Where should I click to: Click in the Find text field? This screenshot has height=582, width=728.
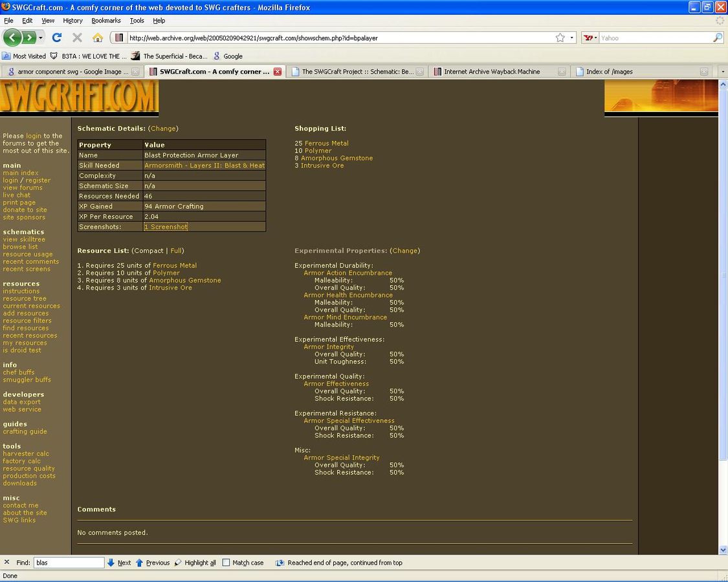click(x=69, y=563)
